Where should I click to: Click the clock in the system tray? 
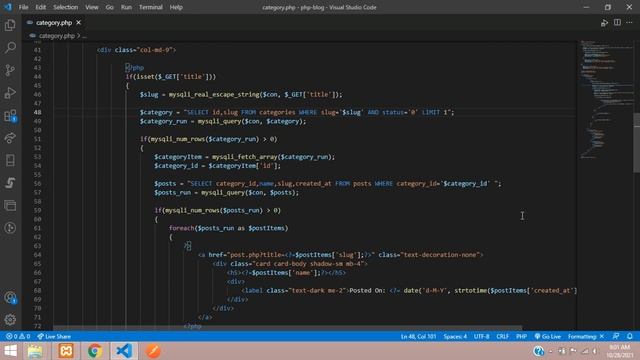pos(620,351)
